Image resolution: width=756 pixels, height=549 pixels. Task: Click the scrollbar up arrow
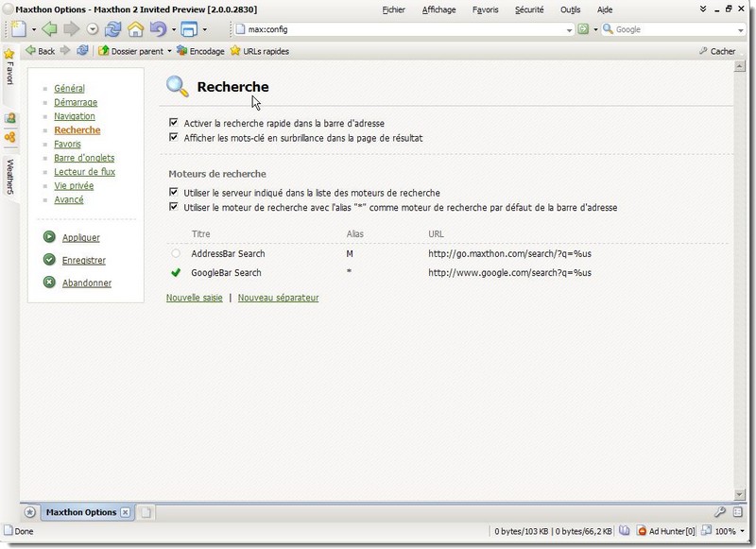739,66
